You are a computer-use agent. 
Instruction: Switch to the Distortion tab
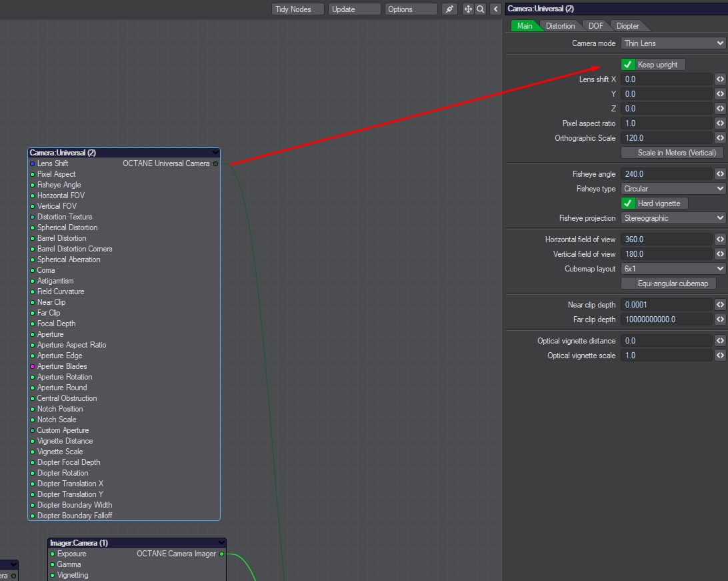(561, 26)
